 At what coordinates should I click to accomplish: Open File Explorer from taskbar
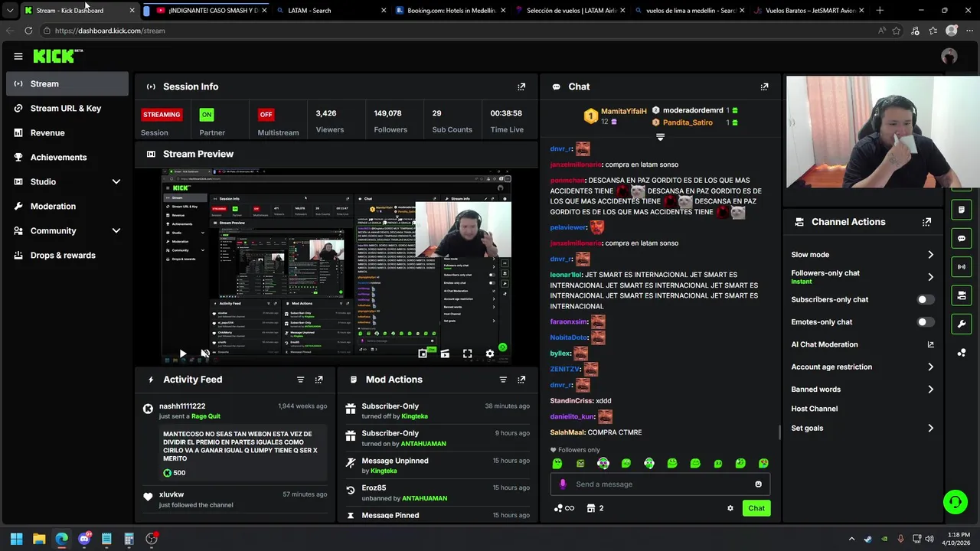click(x=39, y=539)
